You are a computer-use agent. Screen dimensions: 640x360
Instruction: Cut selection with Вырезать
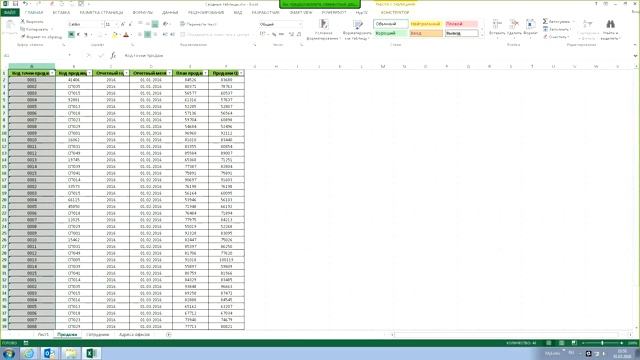pos(32,21)
